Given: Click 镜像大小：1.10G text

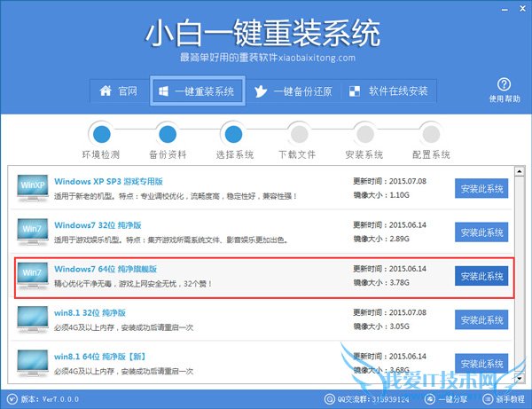Looking at the screenshot, I should click(x=381, y=195).
